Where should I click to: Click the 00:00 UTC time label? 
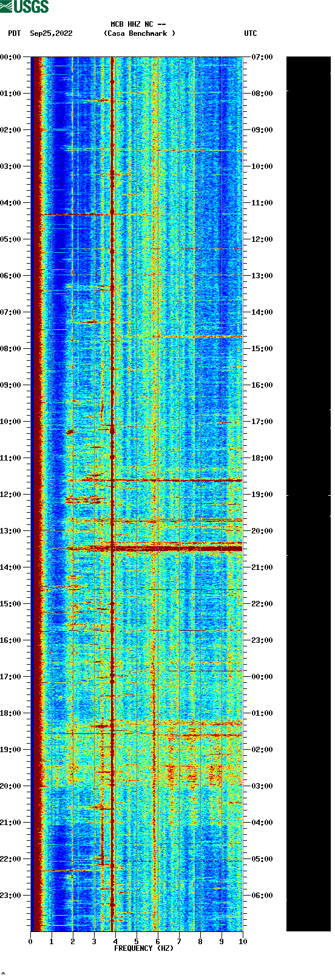(262, 677)
